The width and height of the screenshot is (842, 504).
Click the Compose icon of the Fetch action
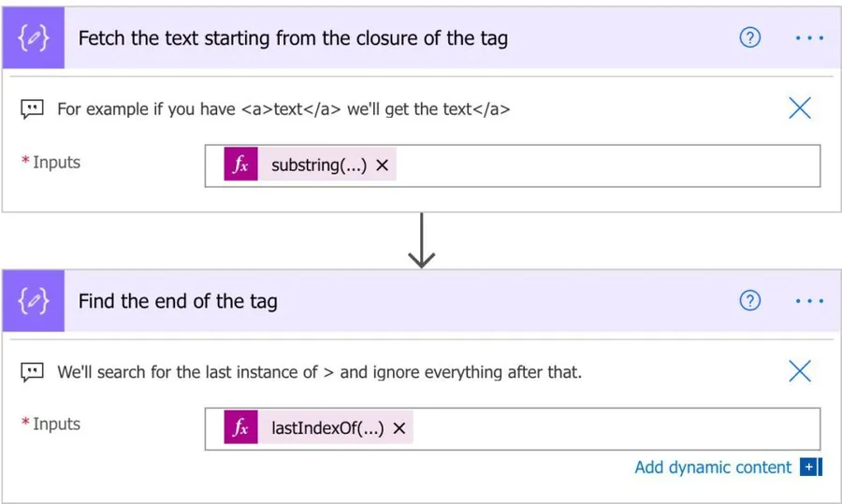[34, 38]
